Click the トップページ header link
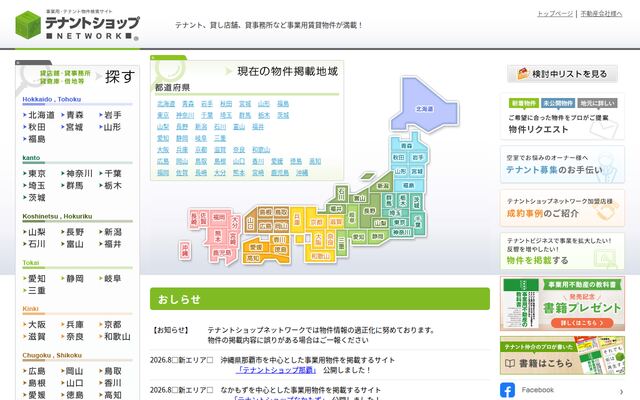Viewport: 640px width, 400px height. click(555, 13)
